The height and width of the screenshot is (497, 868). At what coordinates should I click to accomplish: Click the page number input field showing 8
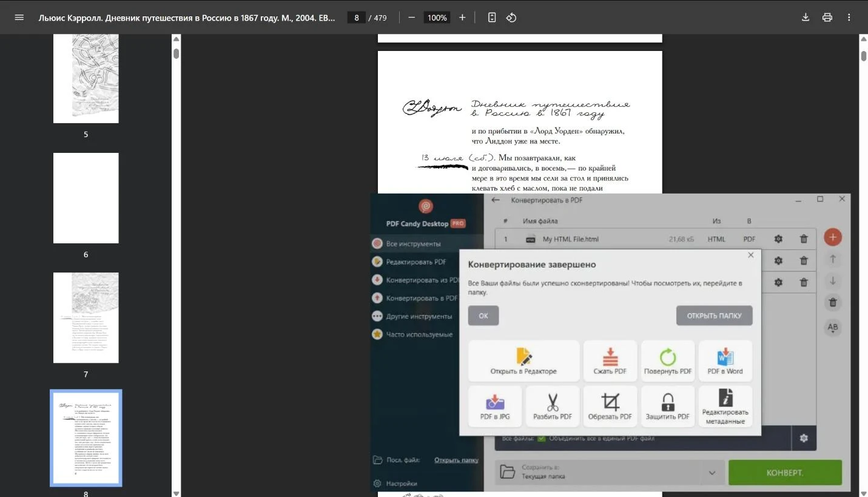click(356, 18)
